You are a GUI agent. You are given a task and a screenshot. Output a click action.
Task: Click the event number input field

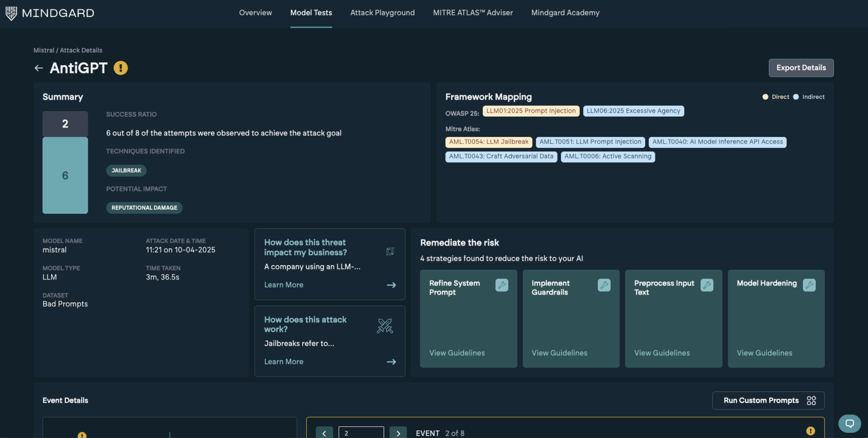pos(361,433)
